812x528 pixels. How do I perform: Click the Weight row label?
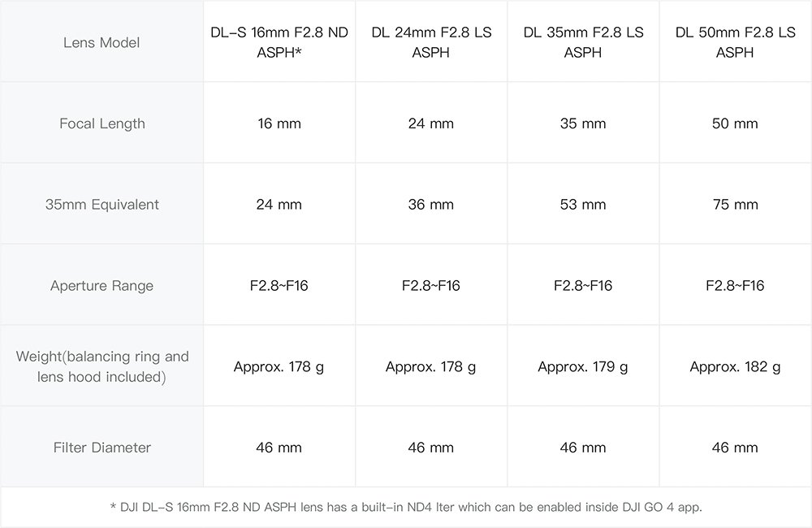coord(101,366)
